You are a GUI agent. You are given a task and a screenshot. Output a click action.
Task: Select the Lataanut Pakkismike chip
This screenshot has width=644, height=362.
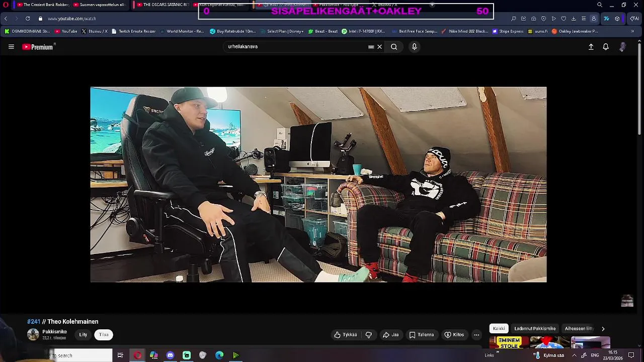(535, 328)
